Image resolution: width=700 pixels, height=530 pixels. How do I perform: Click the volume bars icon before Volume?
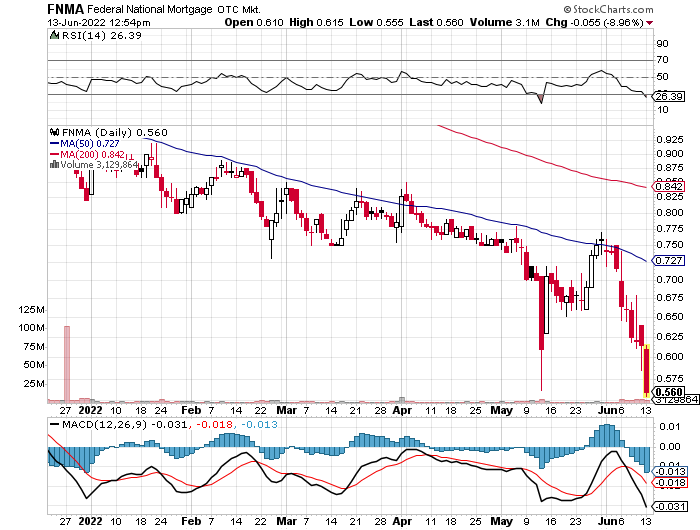54,164
